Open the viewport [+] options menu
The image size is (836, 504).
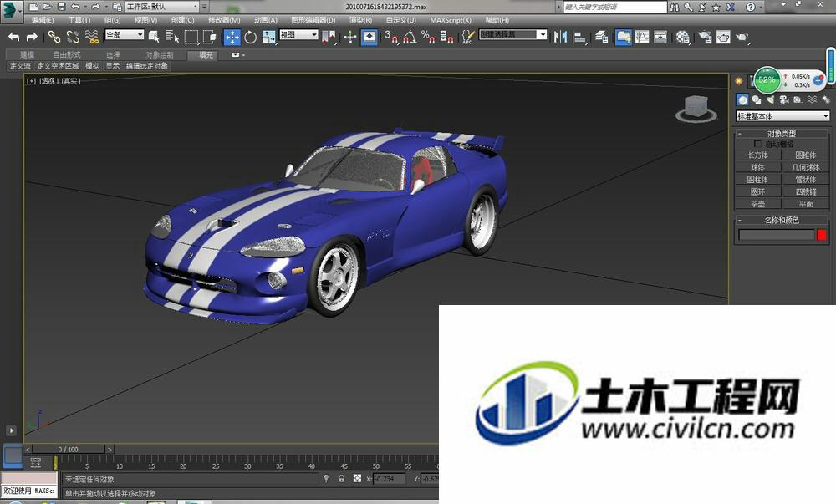32,81
